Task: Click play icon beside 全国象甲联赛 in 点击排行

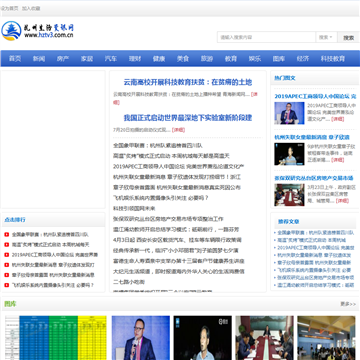Action: click(x=7, y=235)
